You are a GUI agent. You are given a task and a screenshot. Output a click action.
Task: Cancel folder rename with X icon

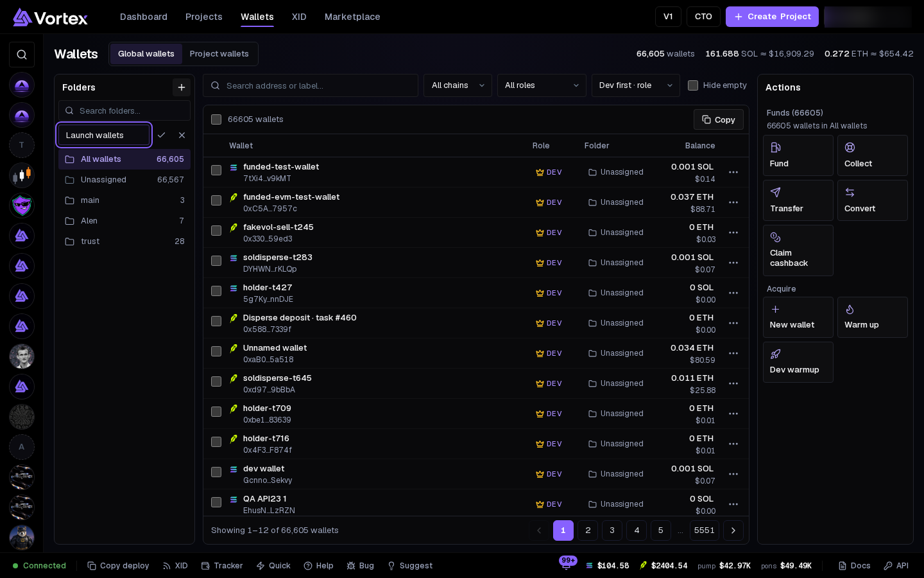tap(182, 135)
